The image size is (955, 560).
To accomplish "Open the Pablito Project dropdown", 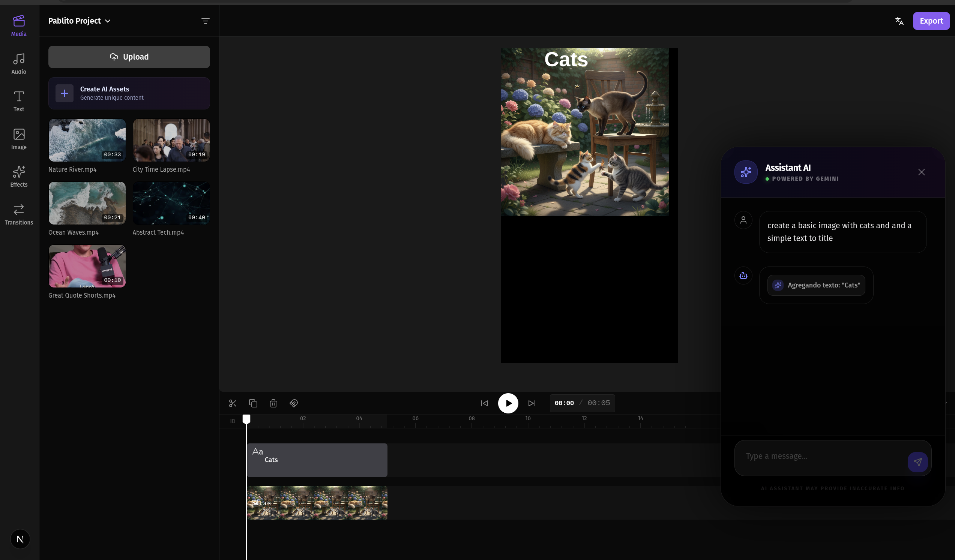I will [79, 21].
